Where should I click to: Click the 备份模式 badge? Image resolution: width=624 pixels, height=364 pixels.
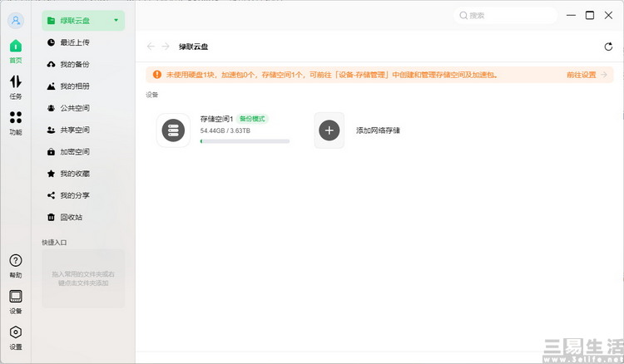click(x=252, y=118)
